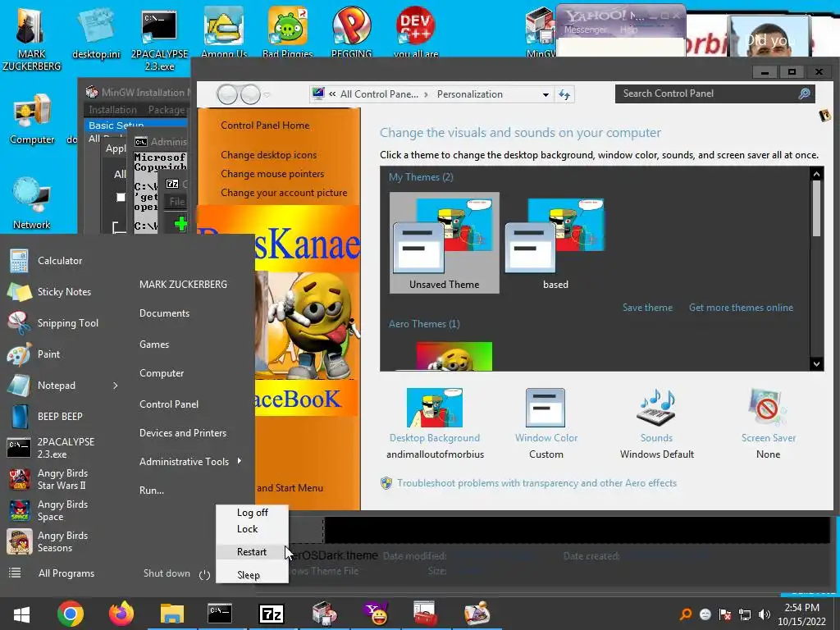Open the navigation history dropdown arrow
The image size is (840, 630).
[267, 95]
